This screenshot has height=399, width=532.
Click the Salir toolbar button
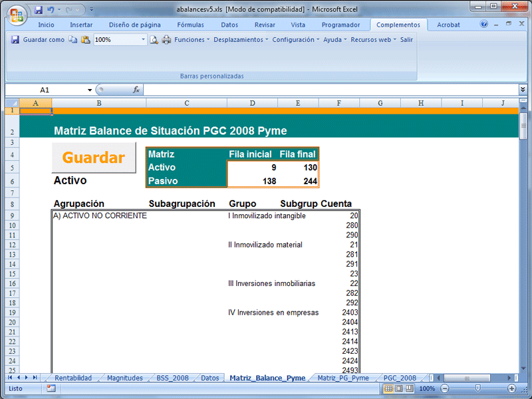click(x=406, y=40)
